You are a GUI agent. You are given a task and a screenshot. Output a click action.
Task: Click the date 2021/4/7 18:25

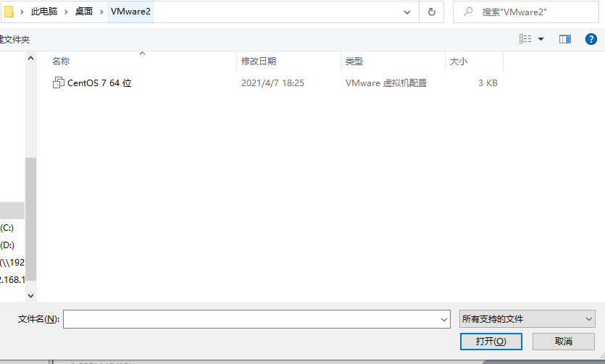click(272, 82)
